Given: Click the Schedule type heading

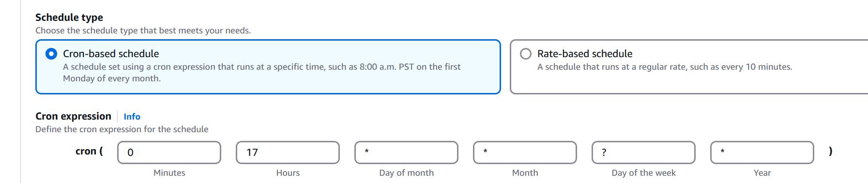Looking at the screenshot, I should [x=69, y=17].
